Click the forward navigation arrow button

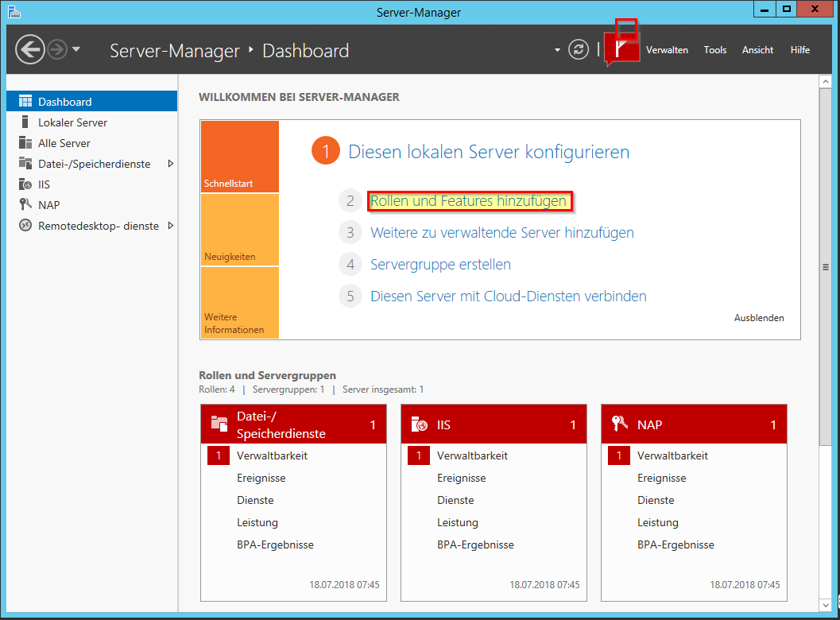pos(57,50)
